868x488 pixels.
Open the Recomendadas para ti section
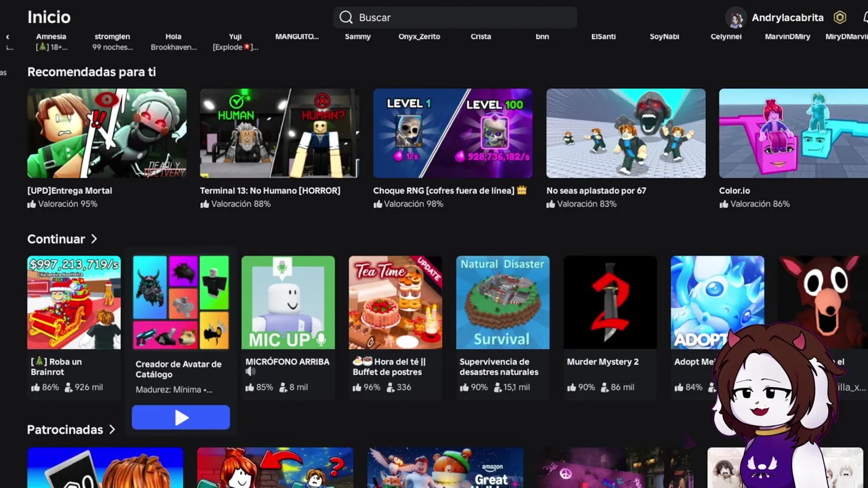pos(92,72)
